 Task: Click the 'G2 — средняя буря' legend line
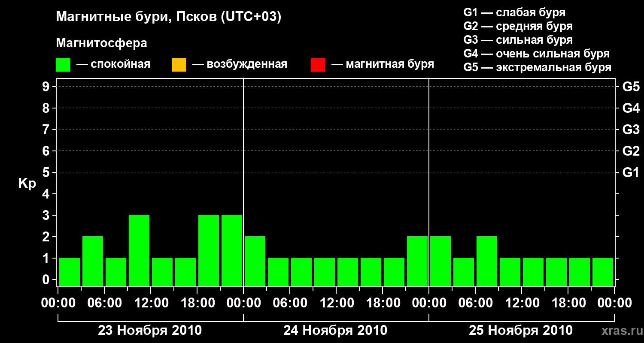pyautogui.click(x=518, y=26)
